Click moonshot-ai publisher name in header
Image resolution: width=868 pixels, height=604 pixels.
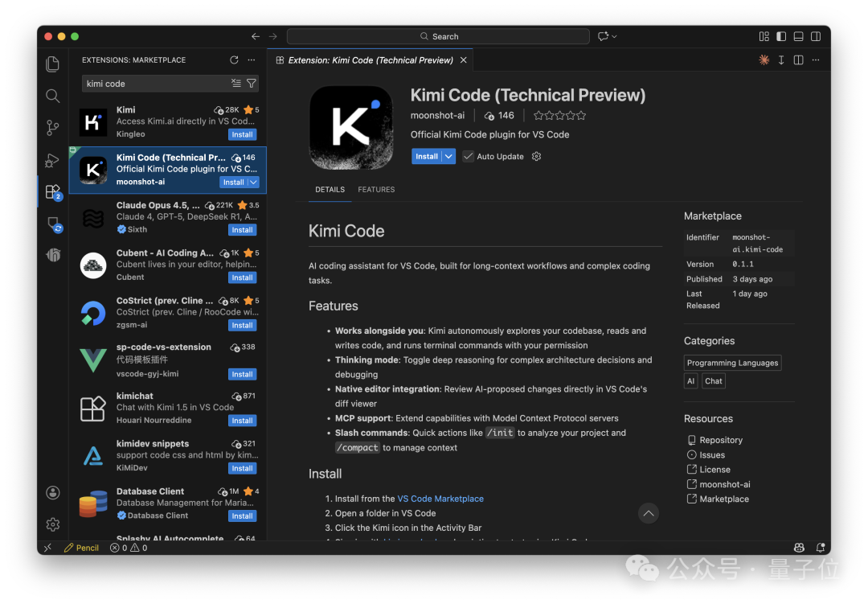click(437, 115)
